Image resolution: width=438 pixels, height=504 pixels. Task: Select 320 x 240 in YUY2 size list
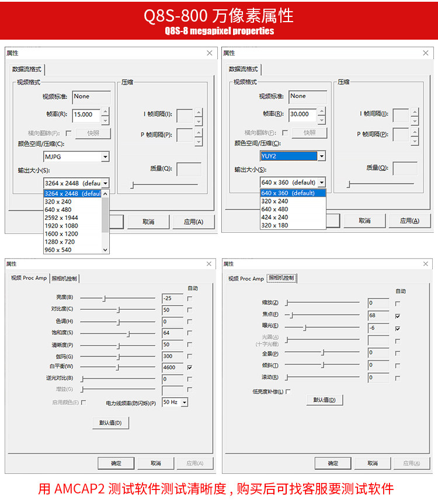click(x=293, y=201)
